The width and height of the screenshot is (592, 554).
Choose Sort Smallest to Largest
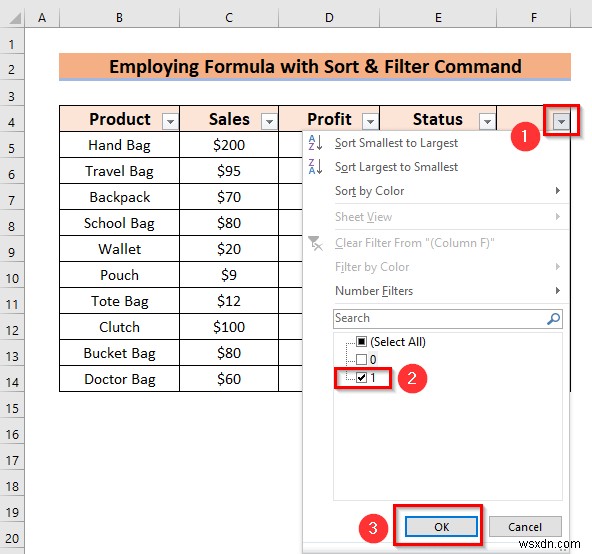point(396,143)
